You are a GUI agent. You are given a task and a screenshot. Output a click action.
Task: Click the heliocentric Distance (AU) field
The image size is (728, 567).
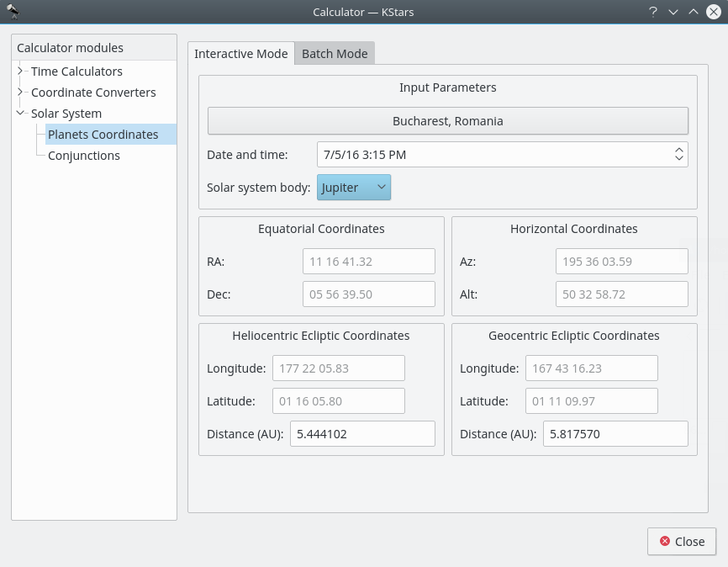pos(362,434)
